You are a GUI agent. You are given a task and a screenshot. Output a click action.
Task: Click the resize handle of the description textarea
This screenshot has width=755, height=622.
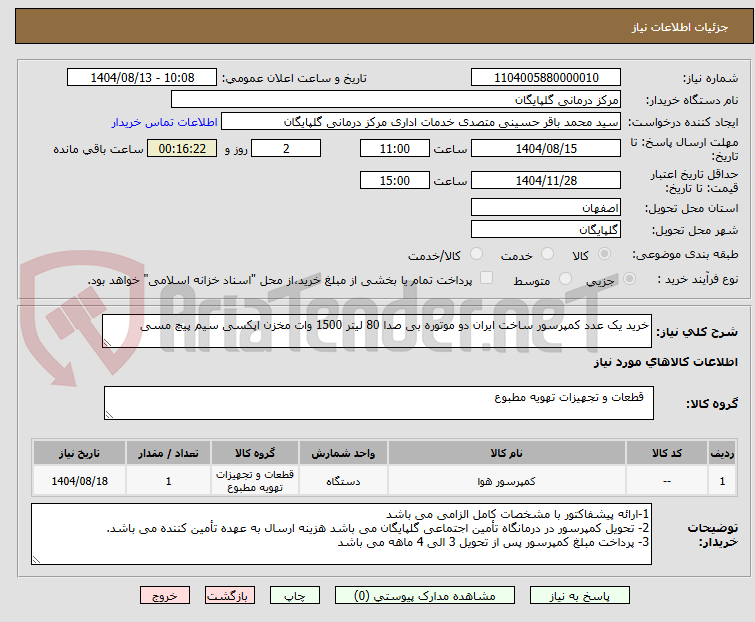[107, 343]
